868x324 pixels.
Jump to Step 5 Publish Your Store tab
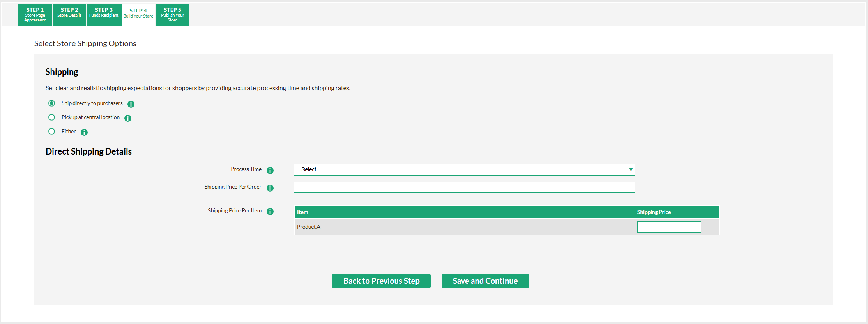coord(173,15)
